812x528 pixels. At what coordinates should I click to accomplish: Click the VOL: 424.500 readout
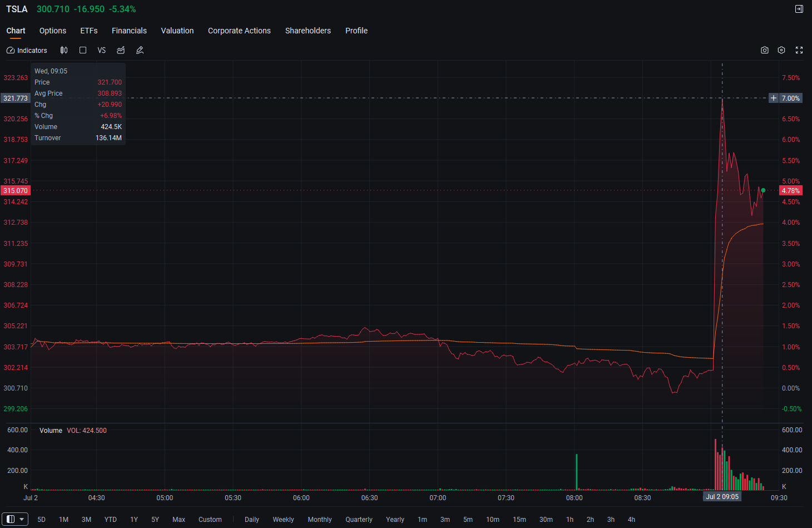[87, 431]
